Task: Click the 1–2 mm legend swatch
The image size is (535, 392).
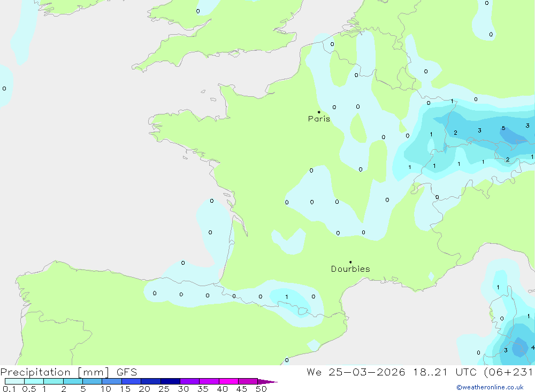Action: pos(53,381)
